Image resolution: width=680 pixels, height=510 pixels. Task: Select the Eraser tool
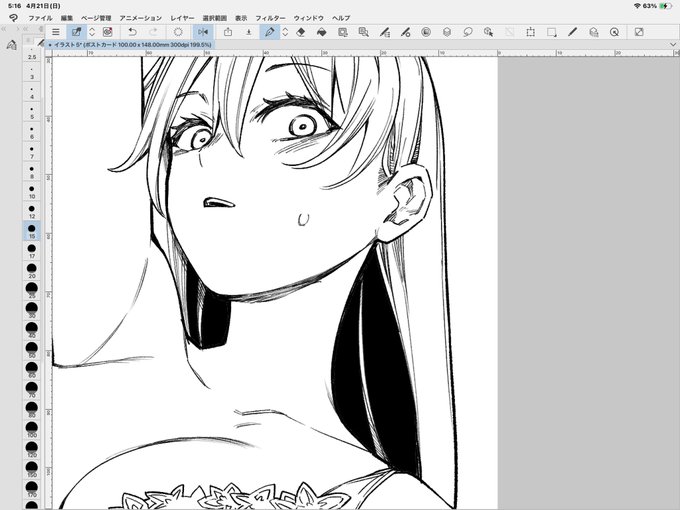tap(301, 32)
